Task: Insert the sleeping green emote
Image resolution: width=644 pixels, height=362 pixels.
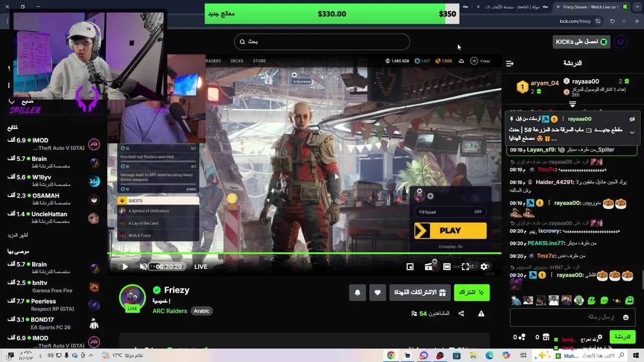Action: pos(592,301)
